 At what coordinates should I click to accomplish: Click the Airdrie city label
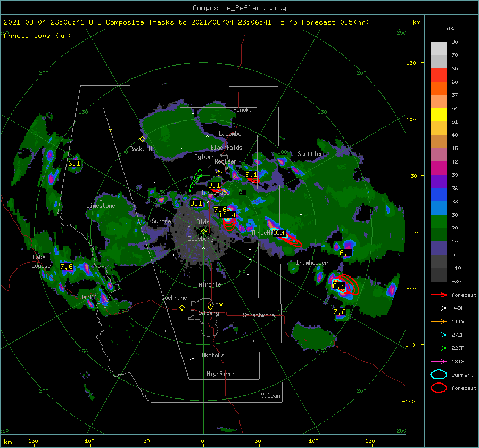coord(210,284)
